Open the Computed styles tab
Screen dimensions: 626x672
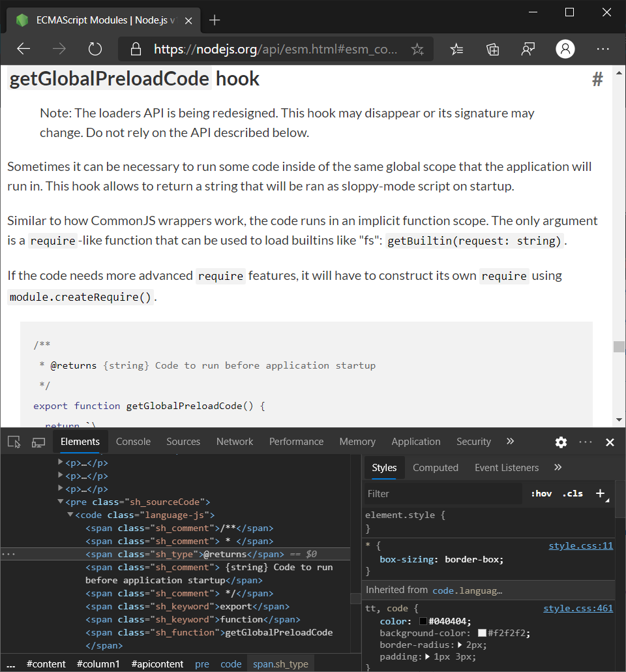click(x=435, y=467)
